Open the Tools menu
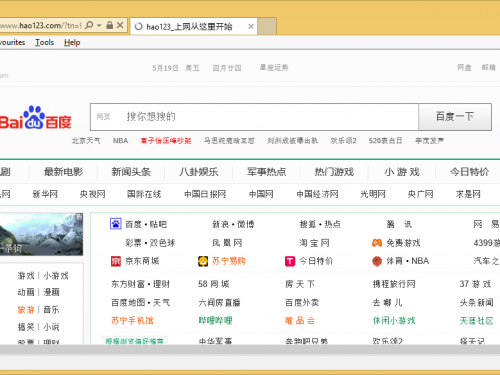This screenshot has height=375, width=500. coord(44,42)
